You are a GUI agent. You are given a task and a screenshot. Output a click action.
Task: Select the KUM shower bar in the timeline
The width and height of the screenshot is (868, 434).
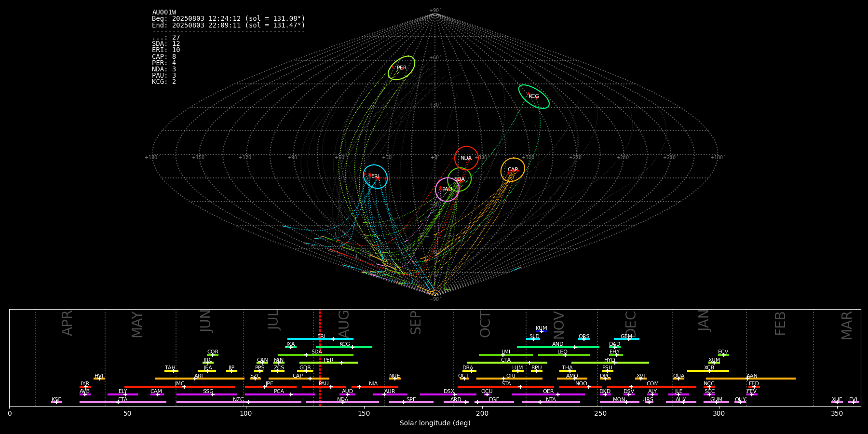[542, 331]
